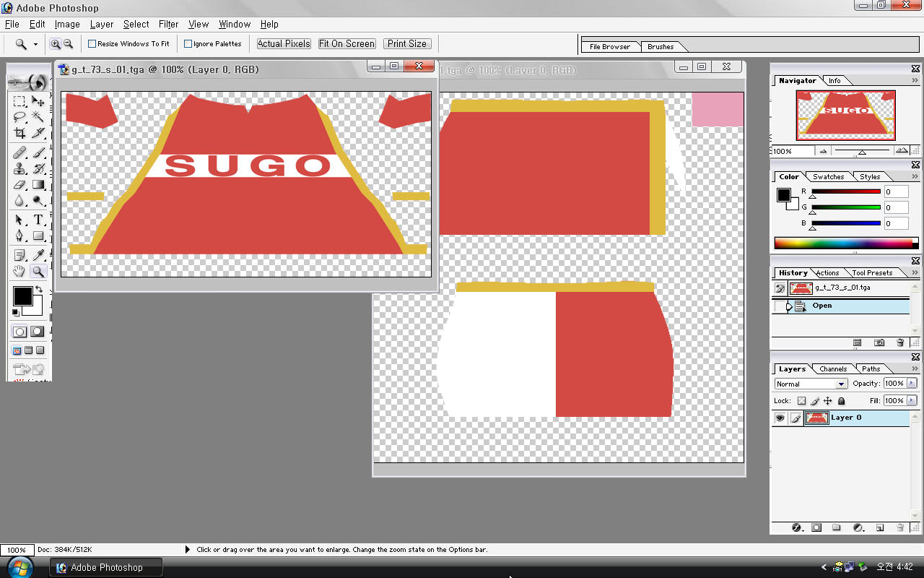Image resolution: width=924 pixels, height=578 pixels.
Task: Open Layers panel flyout menu
Action: pos(915,369)
